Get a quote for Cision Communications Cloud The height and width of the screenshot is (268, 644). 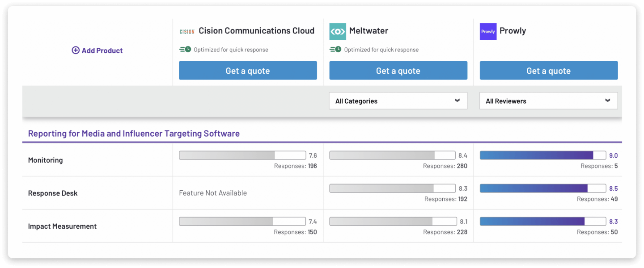coord(248,71)
